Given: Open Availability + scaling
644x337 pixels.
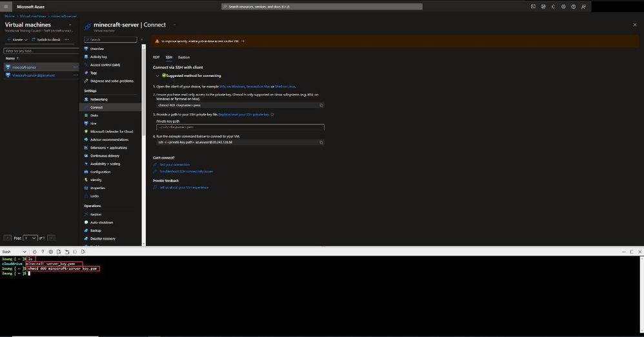Looking at the screenshot, I should (x=105, y=164).
